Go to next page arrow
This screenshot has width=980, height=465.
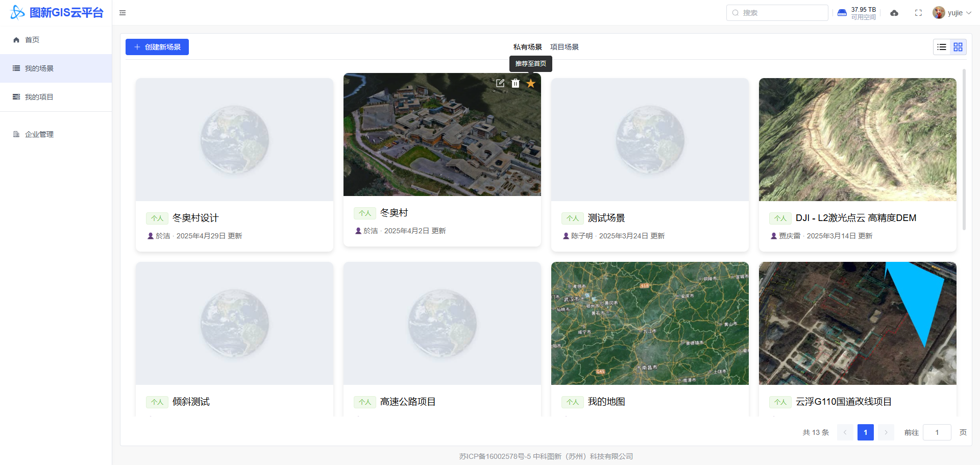click(886, 432)
